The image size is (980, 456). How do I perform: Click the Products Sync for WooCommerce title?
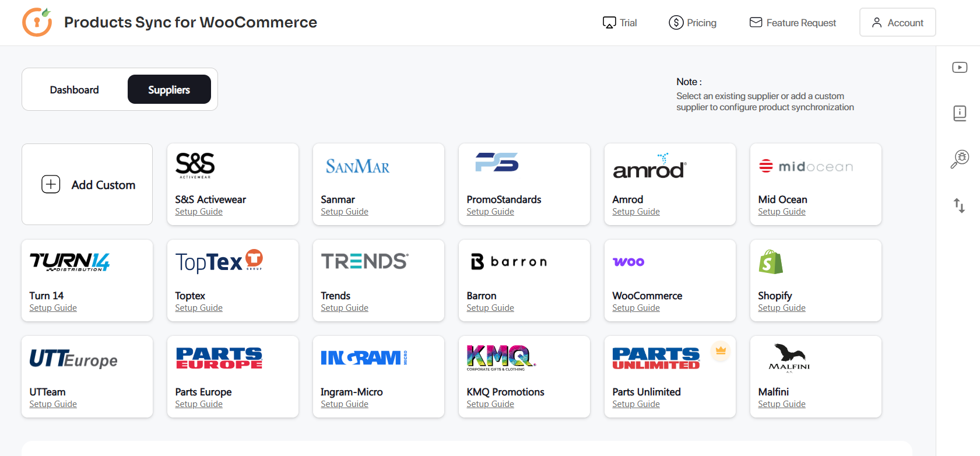tap(191, 22)
